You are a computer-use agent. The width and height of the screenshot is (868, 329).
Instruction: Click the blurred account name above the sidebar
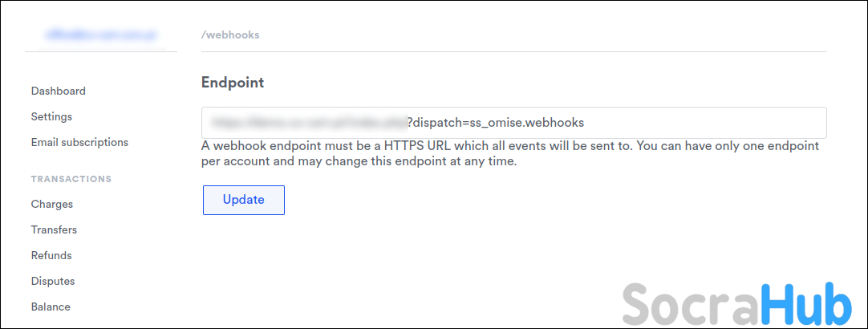coord(100,35)
